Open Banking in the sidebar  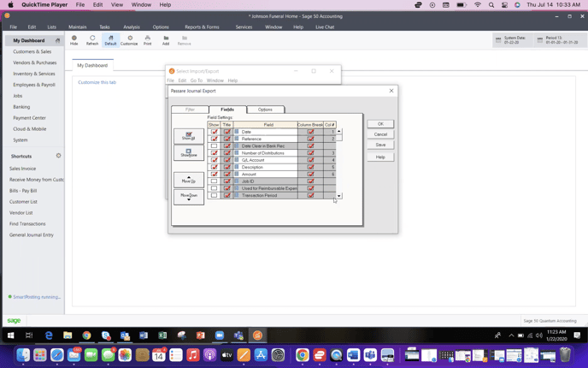(x=21, y=107)
